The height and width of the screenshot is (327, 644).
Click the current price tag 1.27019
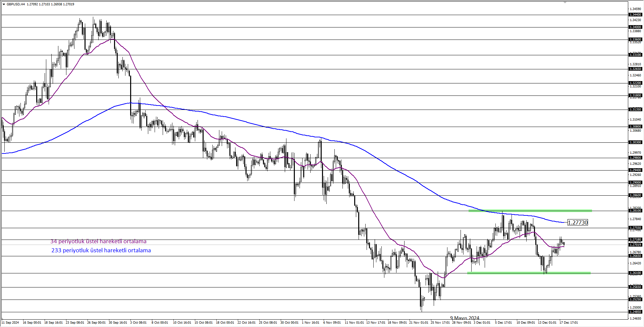point(635,245)
